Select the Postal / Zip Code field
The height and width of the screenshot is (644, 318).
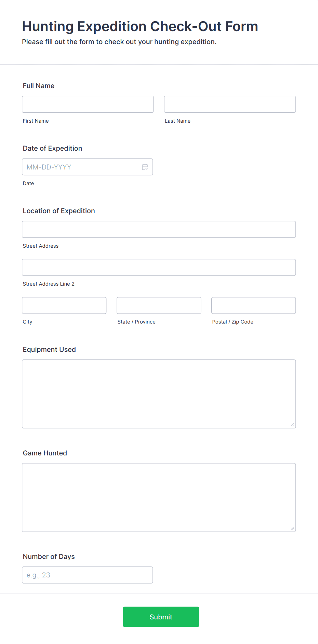253,305
